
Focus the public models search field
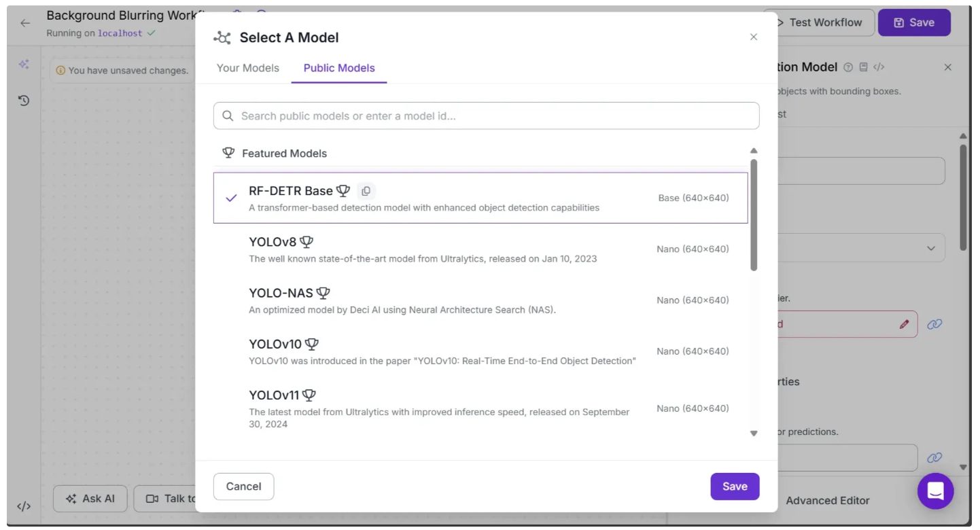[x=487, y=116]
